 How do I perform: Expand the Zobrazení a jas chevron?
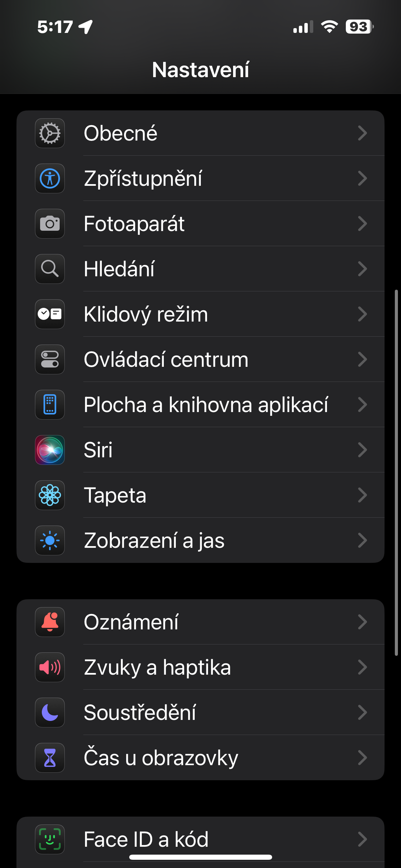362,540
